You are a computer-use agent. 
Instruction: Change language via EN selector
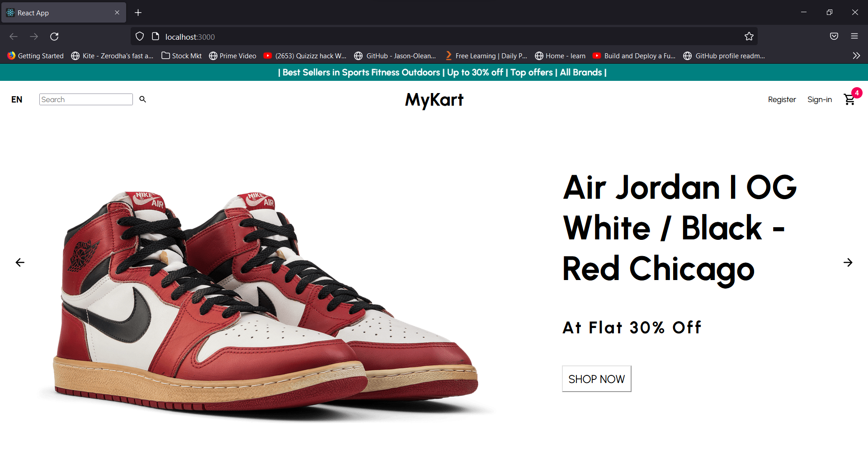tap(17, 100)
